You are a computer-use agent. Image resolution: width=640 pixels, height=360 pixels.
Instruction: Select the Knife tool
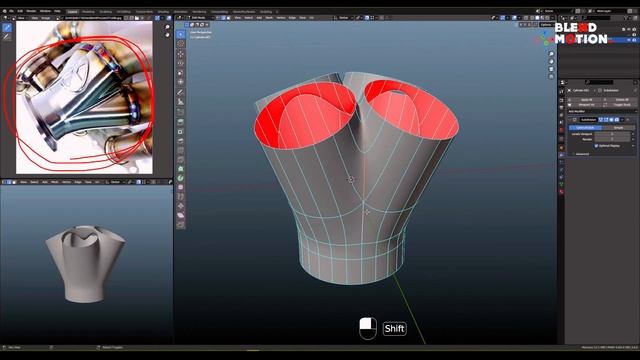[181, 160]
